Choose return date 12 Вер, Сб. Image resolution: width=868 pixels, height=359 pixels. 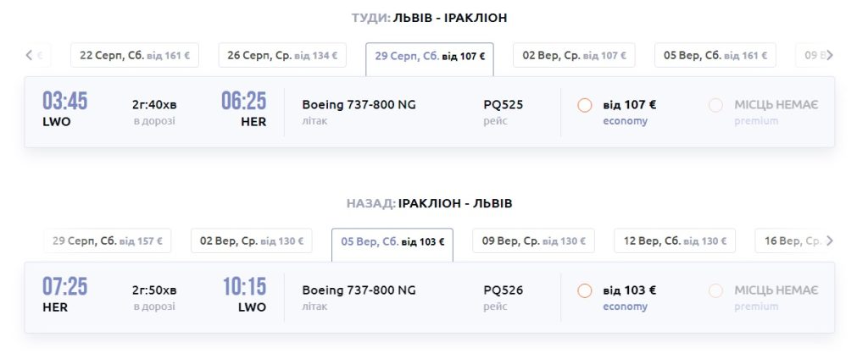pos(675,241)
